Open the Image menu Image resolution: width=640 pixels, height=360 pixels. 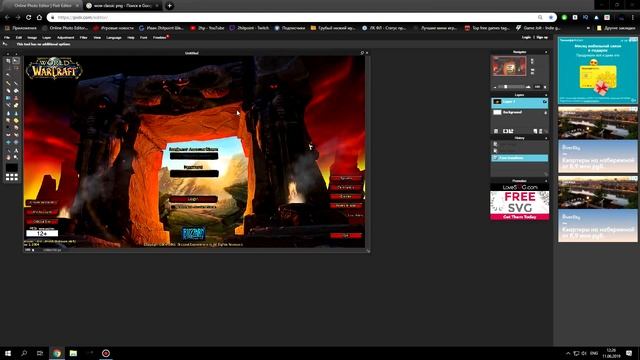coord(32,37)
